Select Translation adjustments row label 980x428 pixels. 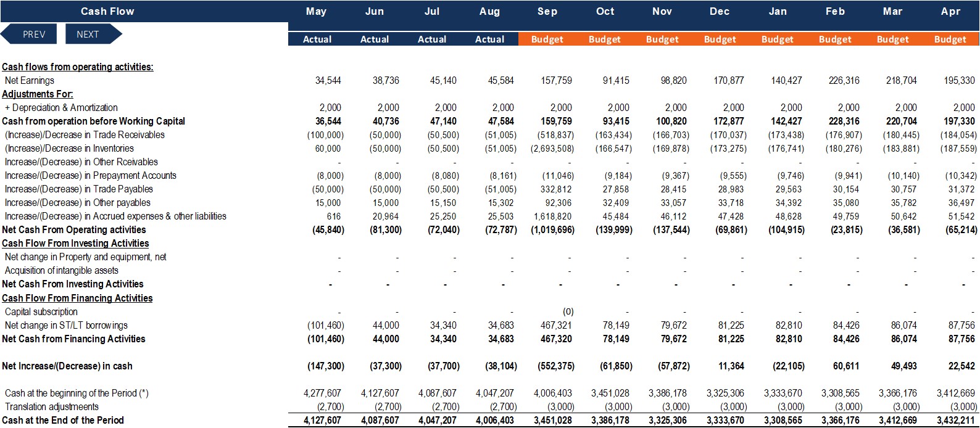click(52, 406)
